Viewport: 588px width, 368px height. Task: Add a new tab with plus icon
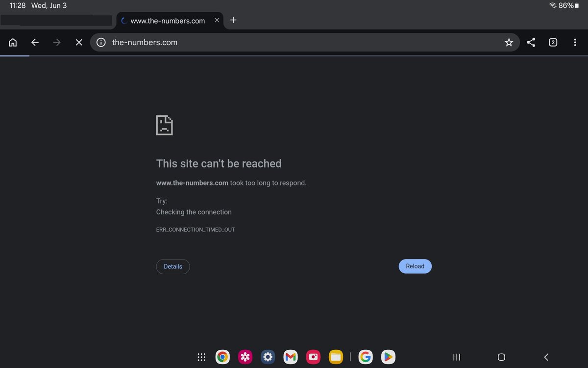(x=233, y=20)
